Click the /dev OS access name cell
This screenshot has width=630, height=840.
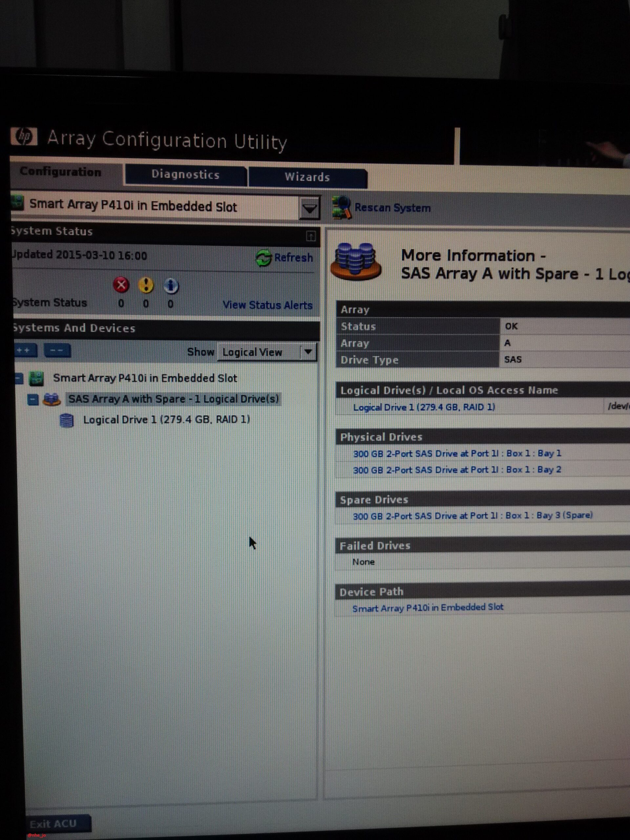[x=617, y=406]
